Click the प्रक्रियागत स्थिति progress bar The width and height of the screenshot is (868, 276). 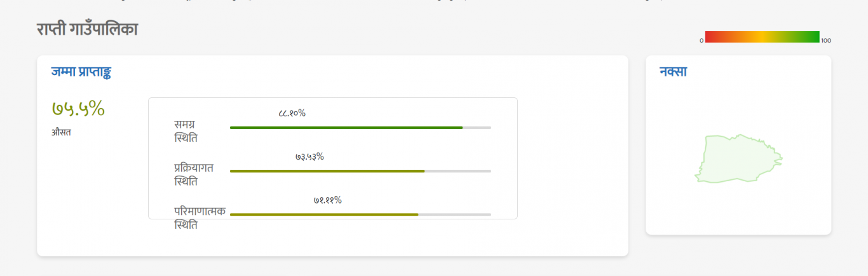360,171
